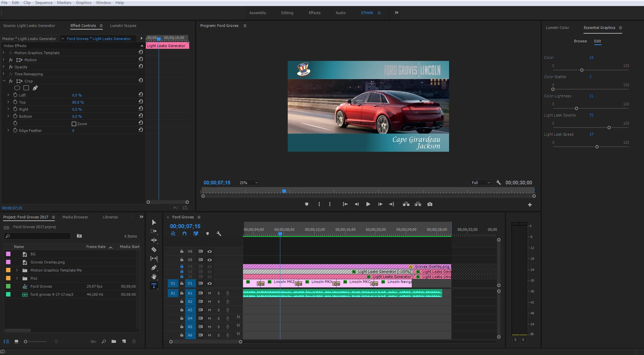Export frame with camera icon
Viewport: 644px width, 355px height.
430,204
